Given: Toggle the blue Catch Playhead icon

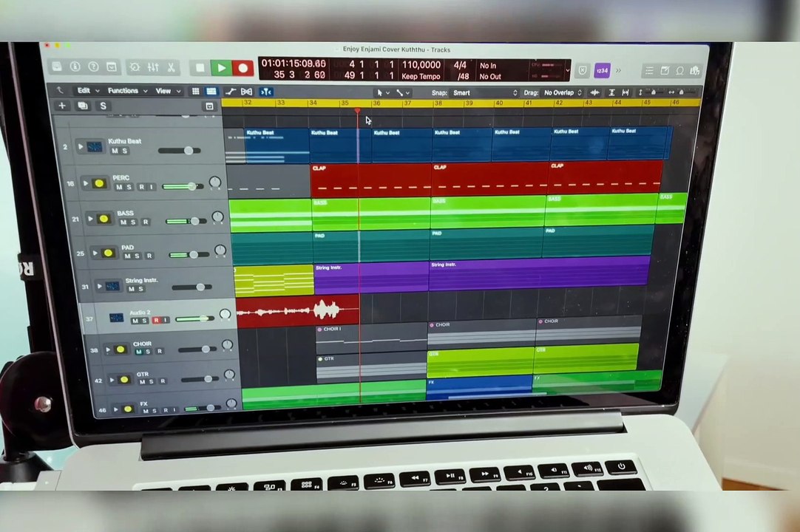Looking at the screenshot, I should coord(266,92).
